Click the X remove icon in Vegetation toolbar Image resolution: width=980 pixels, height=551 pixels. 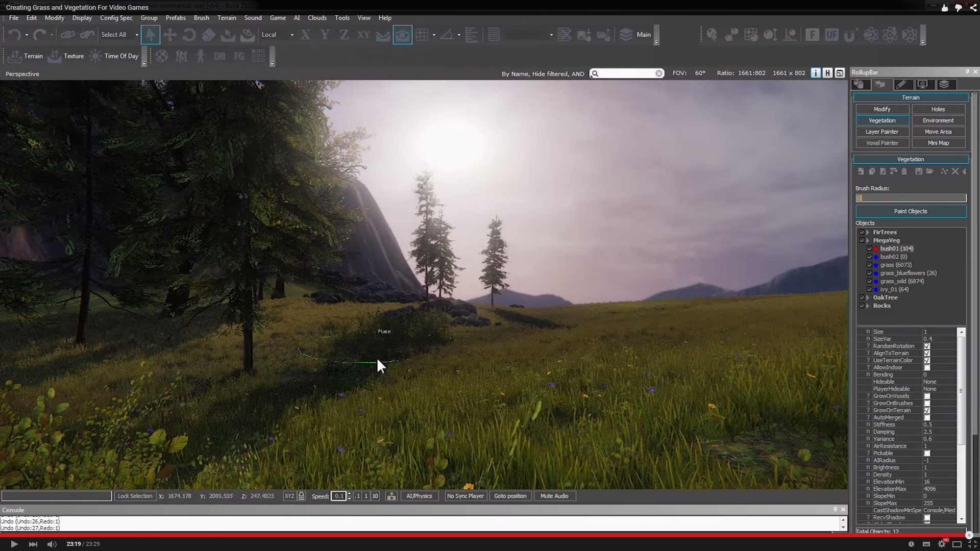(x=955, y=171)
